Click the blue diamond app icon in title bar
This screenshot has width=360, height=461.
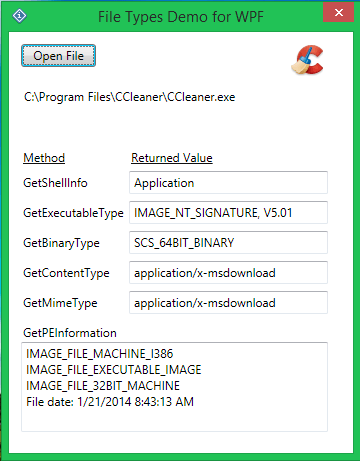click(20, 15)
